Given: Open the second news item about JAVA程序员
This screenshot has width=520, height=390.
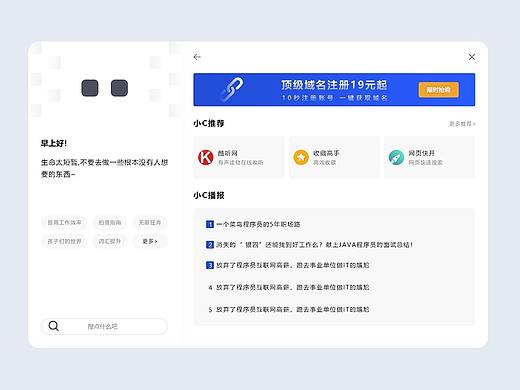Looking at the screenshot, I should 314,245.
